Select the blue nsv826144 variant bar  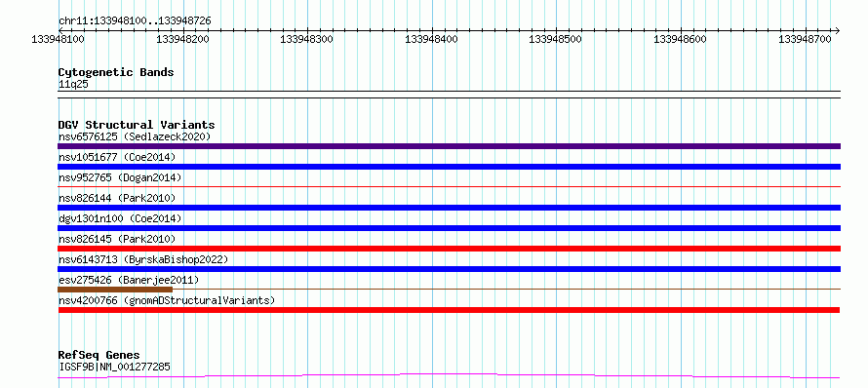tap(449, 208)
